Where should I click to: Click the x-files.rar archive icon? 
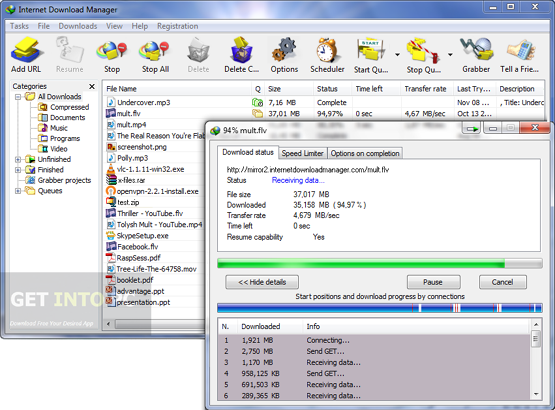pos(111,180)
